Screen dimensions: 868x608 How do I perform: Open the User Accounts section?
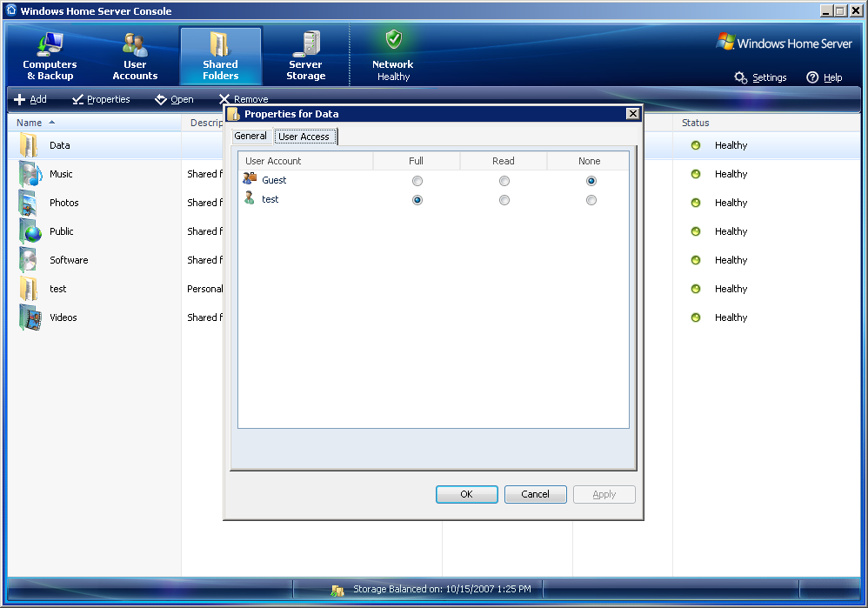135,56
